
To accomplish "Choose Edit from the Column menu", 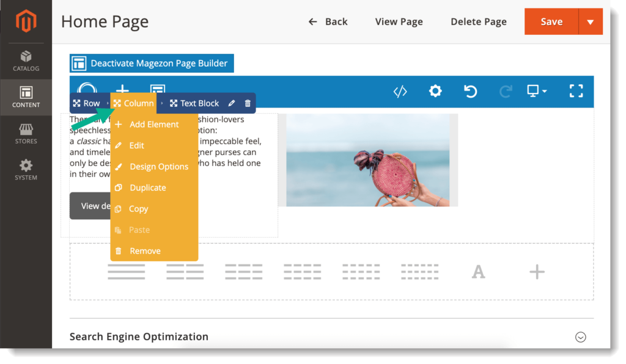I will coord(154,145).
